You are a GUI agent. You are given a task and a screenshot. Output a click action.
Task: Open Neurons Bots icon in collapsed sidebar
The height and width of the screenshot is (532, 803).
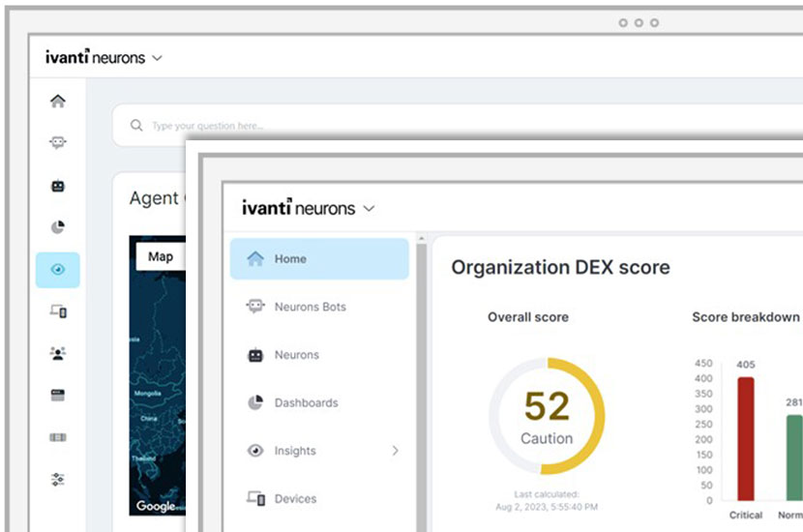[58, 142]
